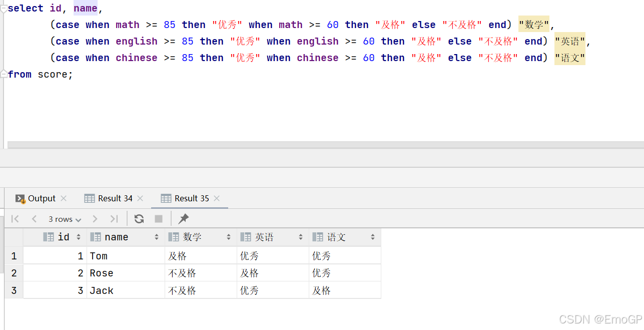This screenshot has height=330, width=644.
Task: Click the id cell in Rose's row
Action: point(55,273)
